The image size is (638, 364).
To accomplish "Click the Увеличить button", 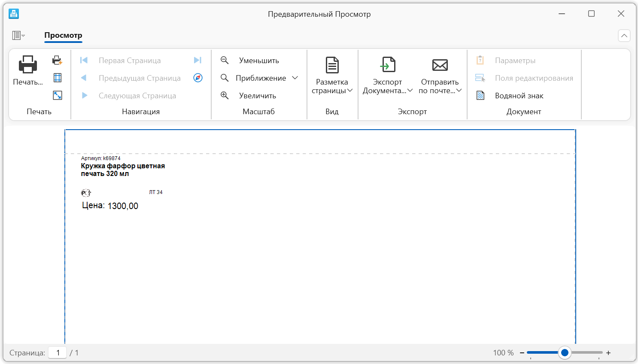I will pos(258,96).
